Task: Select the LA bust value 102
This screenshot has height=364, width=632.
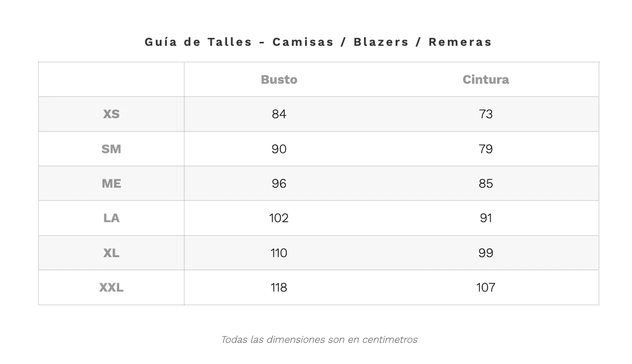Action: tap(279, 218)
